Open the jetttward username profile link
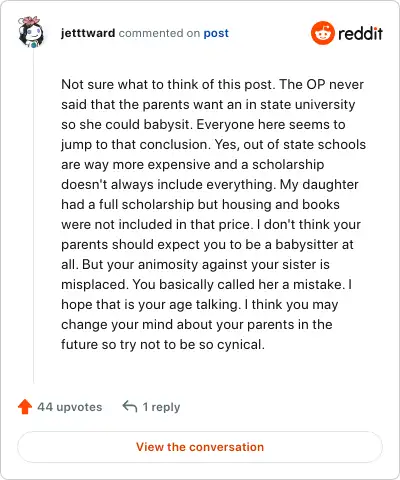 [x=88, y=33]
